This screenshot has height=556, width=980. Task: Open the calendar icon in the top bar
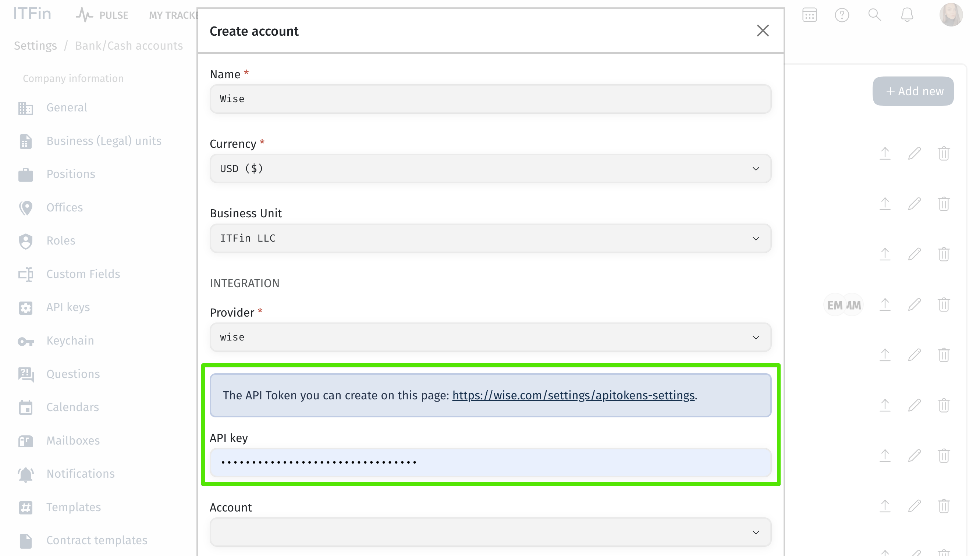pyautogui.click(x=809, y=15)
